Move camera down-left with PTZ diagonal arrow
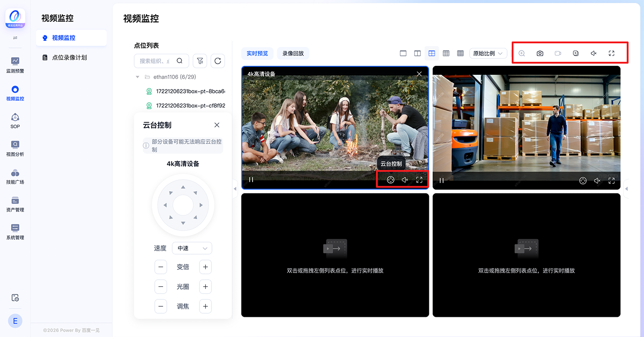The height and width of the screenshot is (337, 644). coord(170,218)
